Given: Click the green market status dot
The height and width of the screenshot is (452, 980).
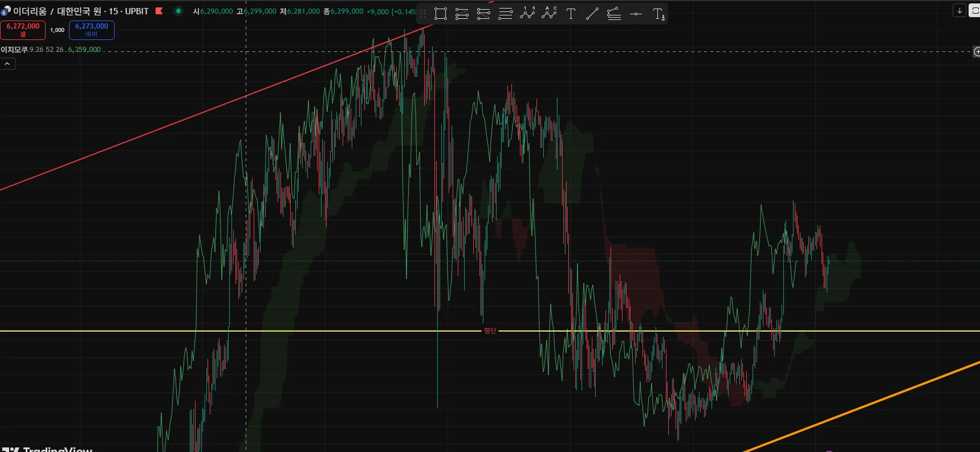Looking at the screenshot, I should click(178, 11).
